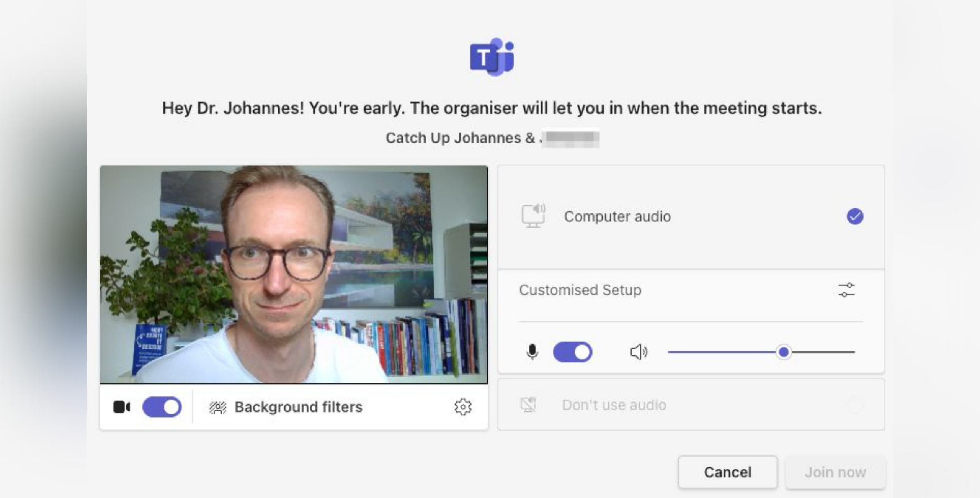Click the webcam video preview
The height and width of the screenshot is (498, 980).
click(294, 274)
